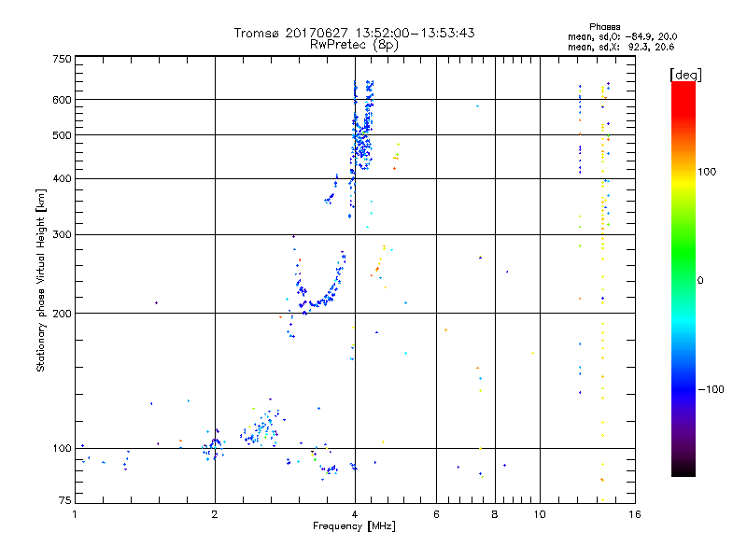The width and height of the screenshot is (747, 560).
Task: Click the x-axis tick label '4'
Action: (355, 514)
